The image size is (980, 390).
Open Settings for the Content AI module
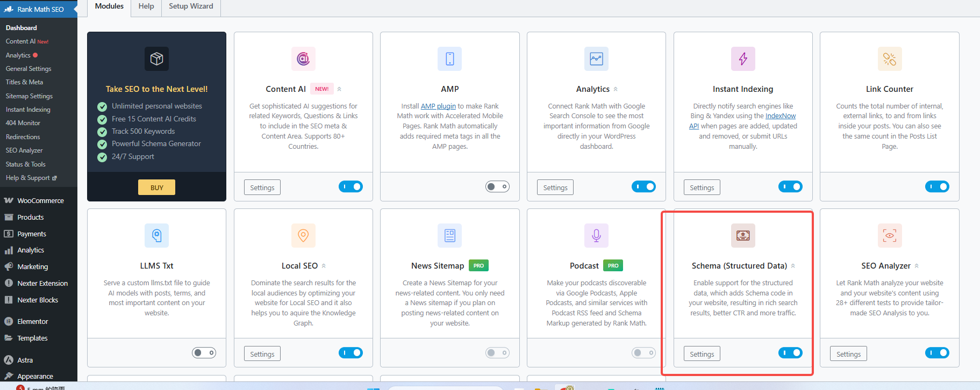262,187
